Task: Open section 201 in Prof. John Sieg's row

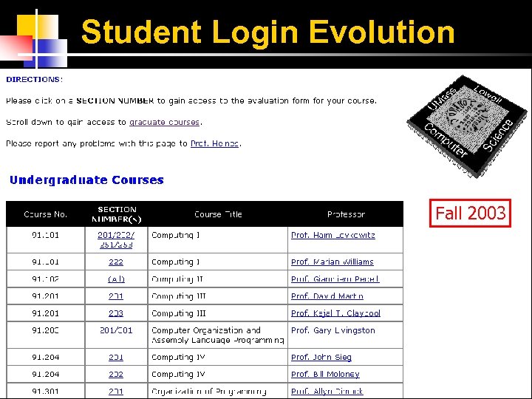Action: 116,358
